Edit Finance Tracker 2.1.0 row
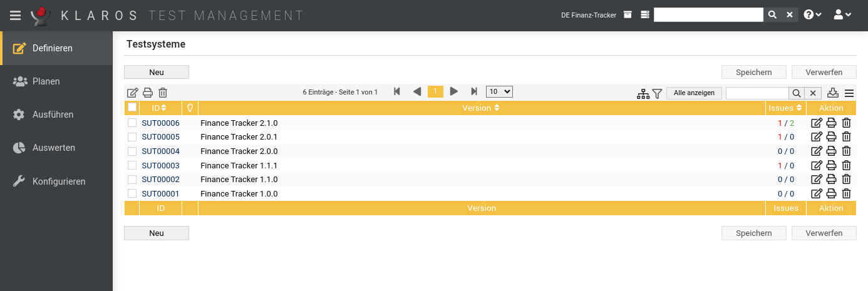Viewport: 868px width, 291px height. click(x=817, y=123)
